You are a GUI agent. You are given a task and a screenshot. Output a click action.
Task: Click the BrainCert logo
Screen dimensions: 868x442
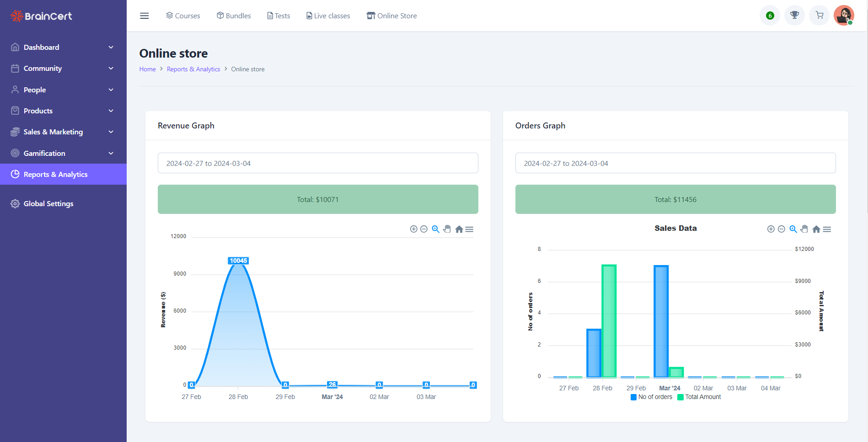[41, 16]
